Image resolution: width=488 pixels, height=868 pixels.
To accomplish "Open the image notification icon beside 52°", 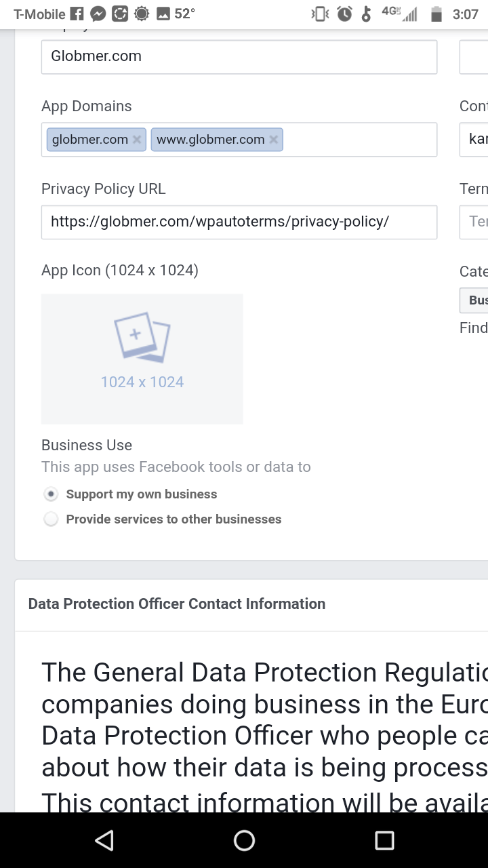I will tap(163, 14).
